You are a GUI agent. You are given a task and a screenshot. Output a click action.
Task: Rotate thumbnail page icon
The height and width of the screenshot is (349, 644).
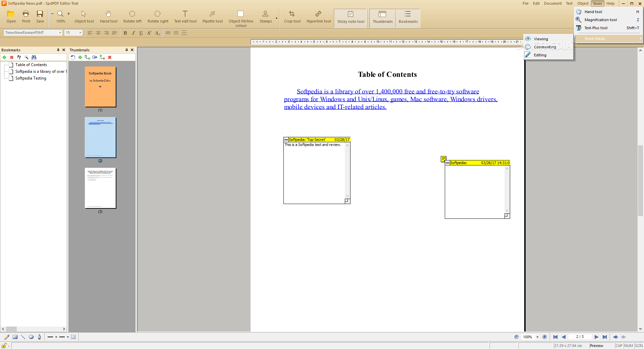[x=73, y=57]
